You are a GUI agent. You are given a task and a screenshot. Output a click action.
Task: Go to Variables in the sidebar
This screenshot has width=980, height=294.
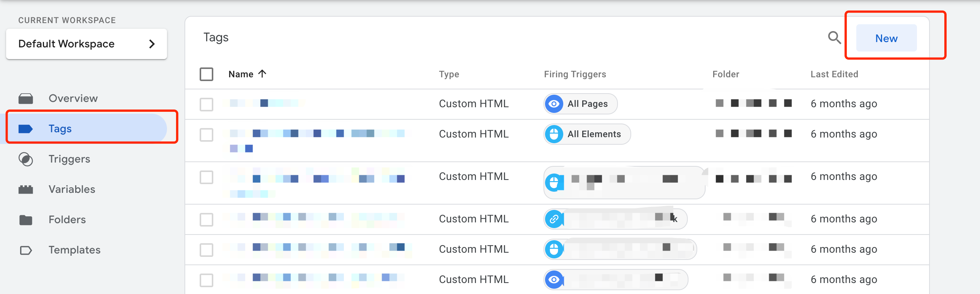point(71,189)
